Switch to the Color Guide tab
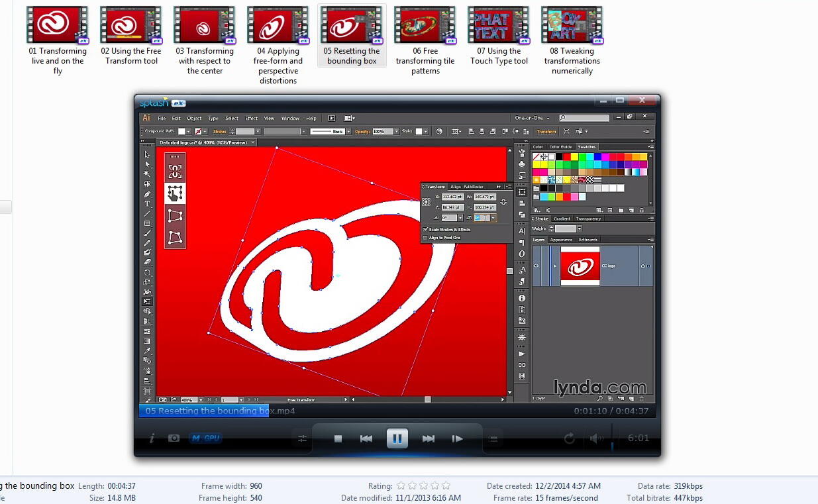 click(560, 147)
